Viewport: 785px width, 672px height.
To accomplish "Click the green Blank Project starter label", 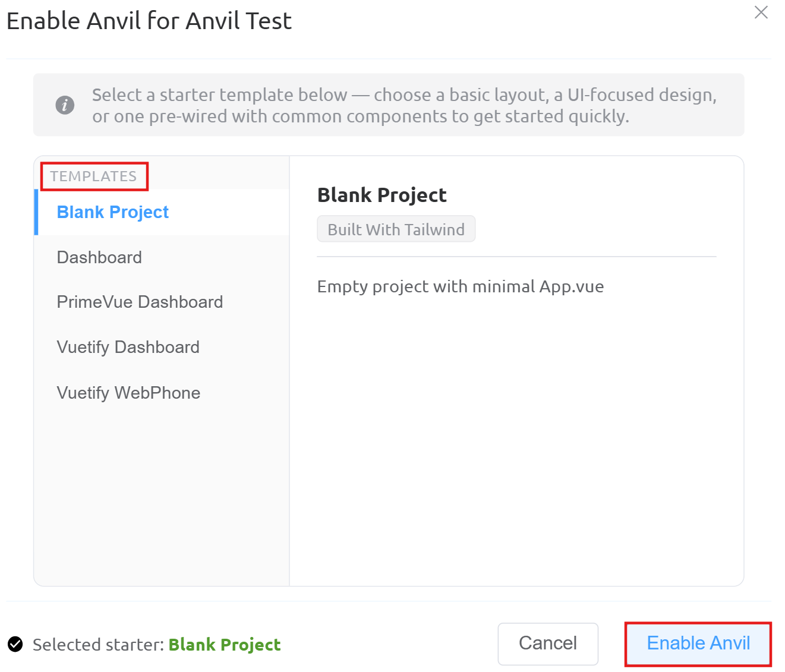I will [x=224, y=645].
